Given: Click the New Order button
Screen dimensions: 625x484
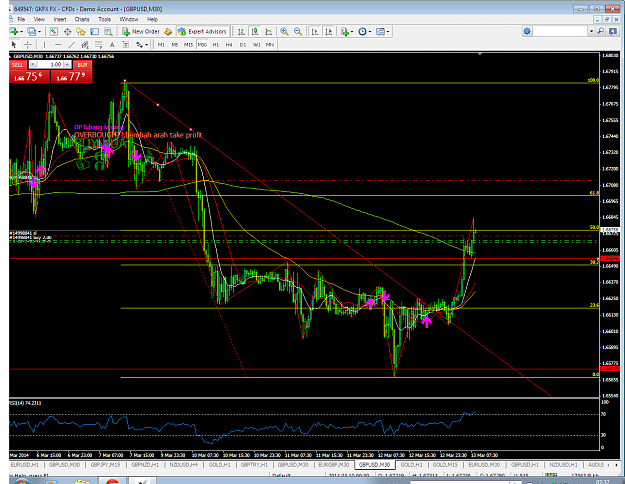Looking at the screenshot, I should coord(141,31).
